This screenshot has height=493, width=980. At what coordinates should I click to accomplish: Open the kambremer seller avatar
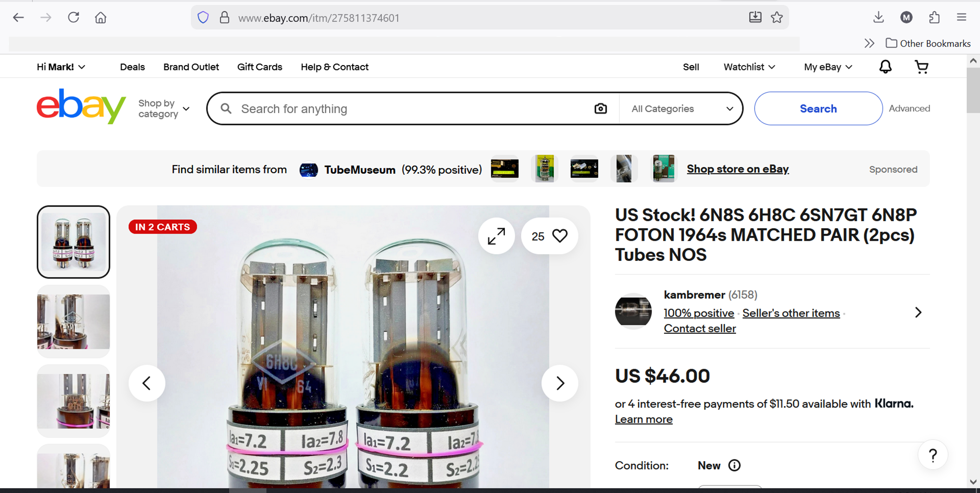point(633,311)
